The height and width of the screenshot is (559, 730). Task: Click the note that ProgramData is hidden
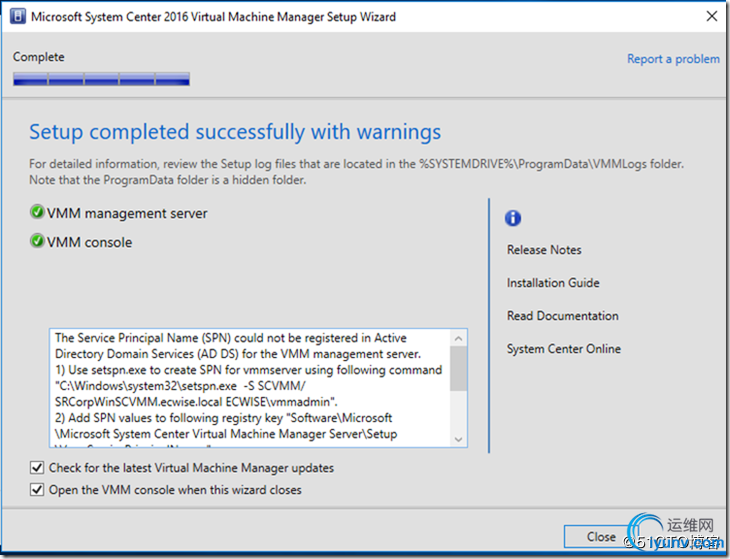click(168, 180)
